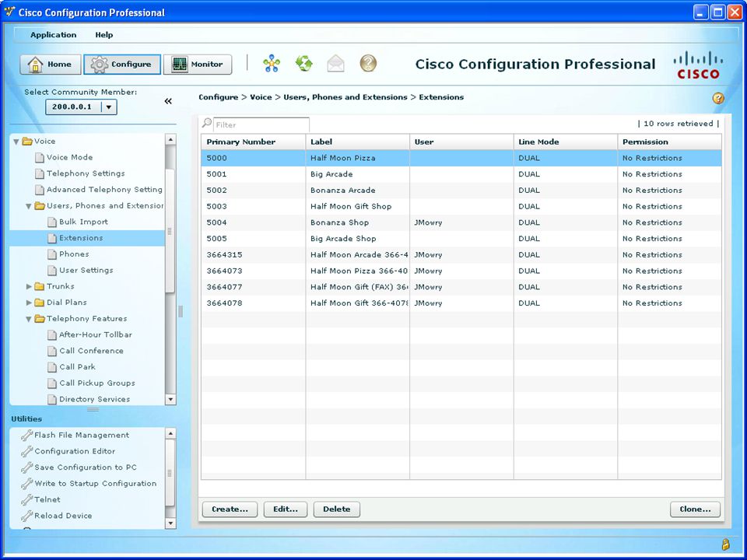747x560 pixels.
Task: Select extension 5004 Bonanza Shop
Action: [461, 223]
